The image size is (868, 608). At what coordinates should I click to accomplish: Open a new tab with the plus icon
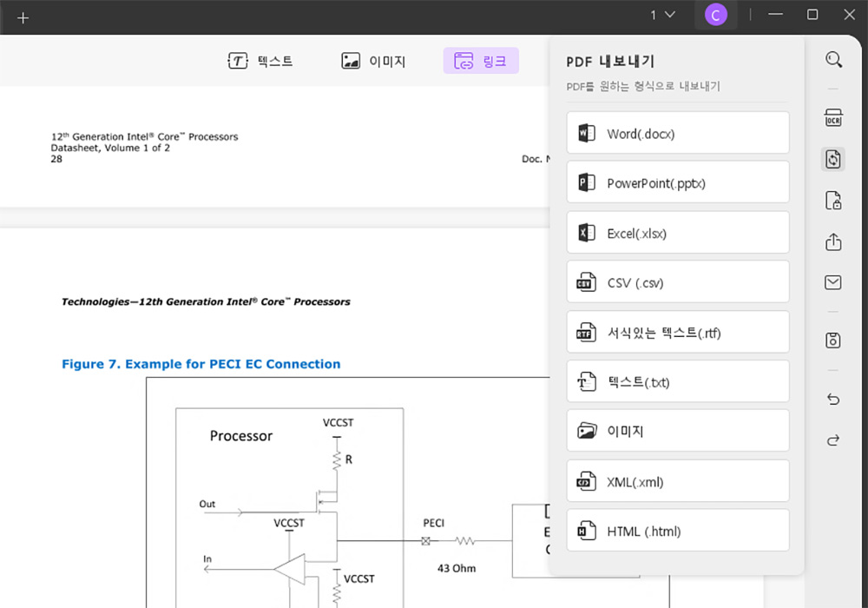[x=23, y=17]
